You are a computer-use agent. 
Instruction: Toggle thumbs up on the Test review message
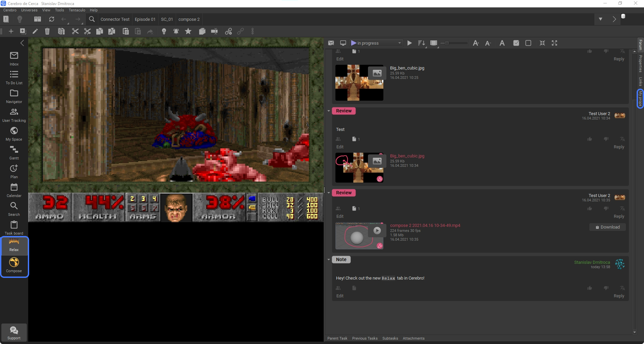pos(589,139)
